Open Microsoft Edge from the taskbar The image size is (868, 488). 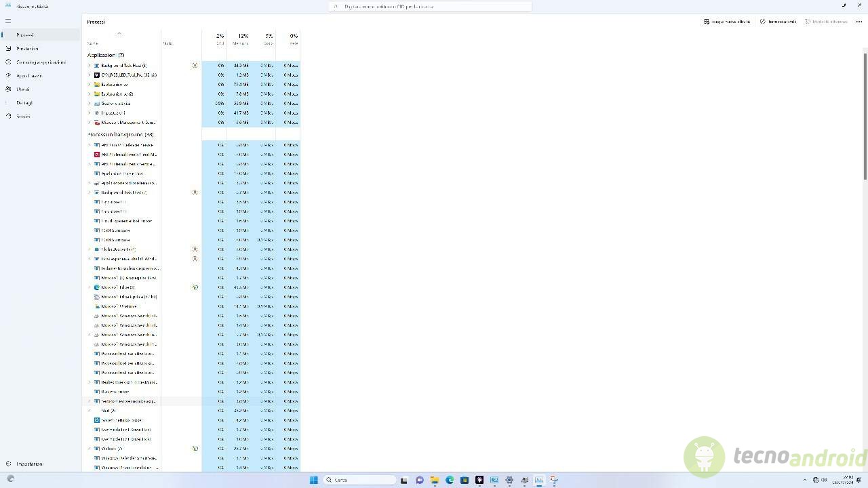click(450, 480)
